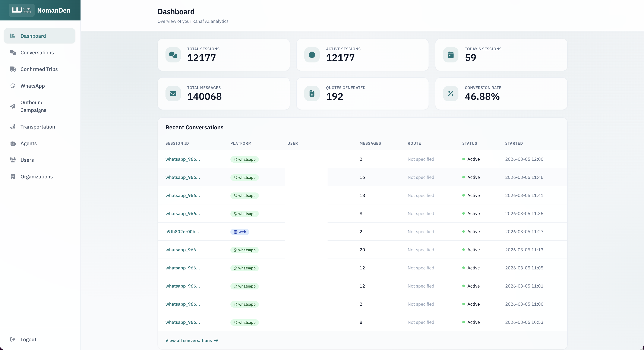Click the Logout door icon
This screenshot has width=644, height=350.
pos(13,339)
